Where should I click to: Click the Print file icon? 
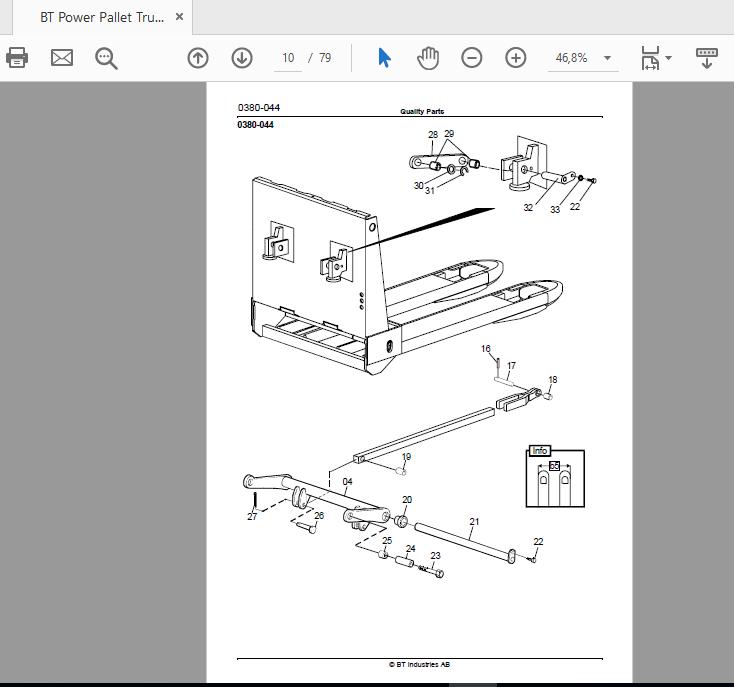[x=17, y=58]
